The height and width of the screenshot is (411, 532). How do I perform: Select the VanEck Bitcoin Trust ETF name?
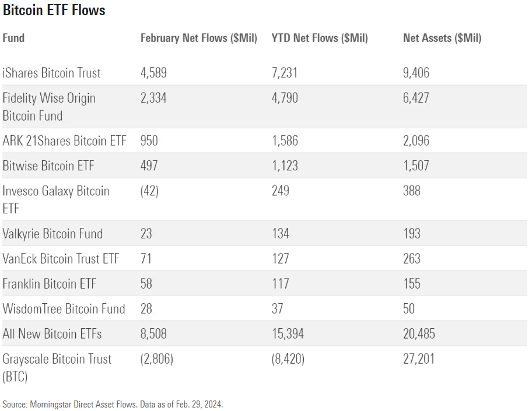click(x=61, y=259)
